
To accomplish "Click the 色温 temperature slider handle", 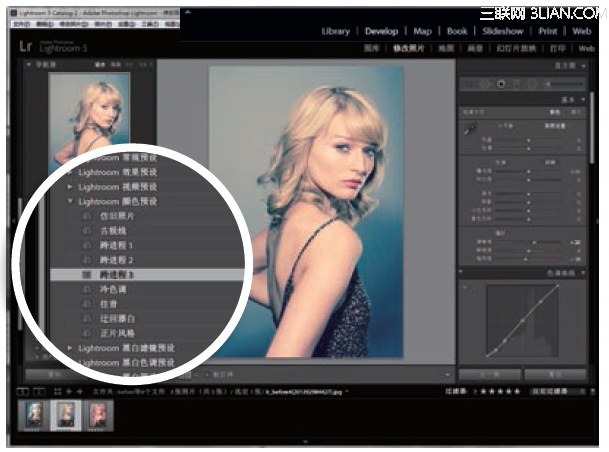I will (x=528, y=140).
